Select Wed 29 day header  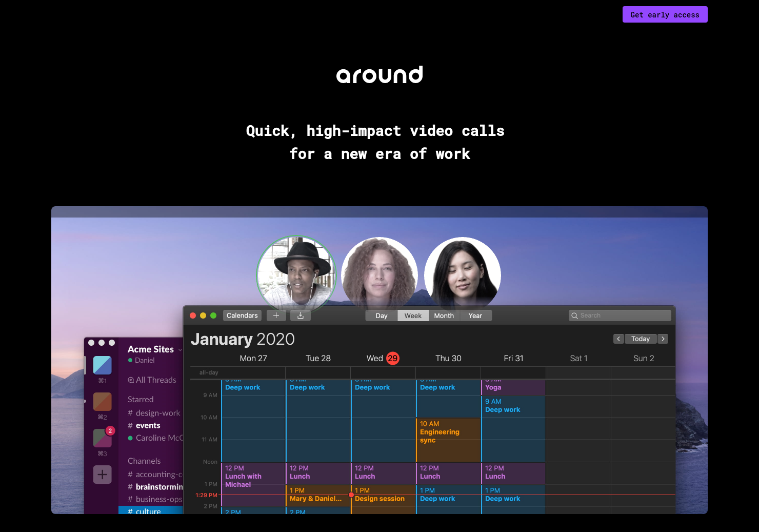pyautogui.click(x=383, y=358)
